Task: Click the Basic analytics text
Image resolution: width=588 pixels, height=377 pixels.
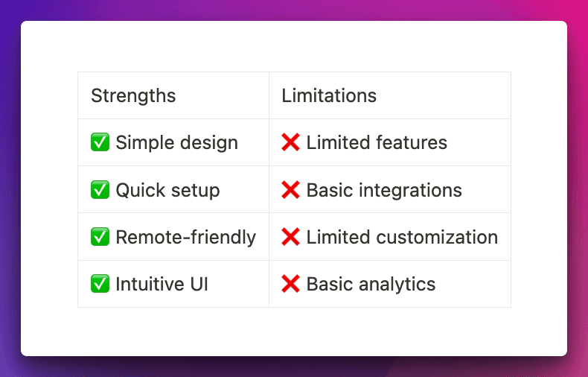Action: [x=371, y=284]
